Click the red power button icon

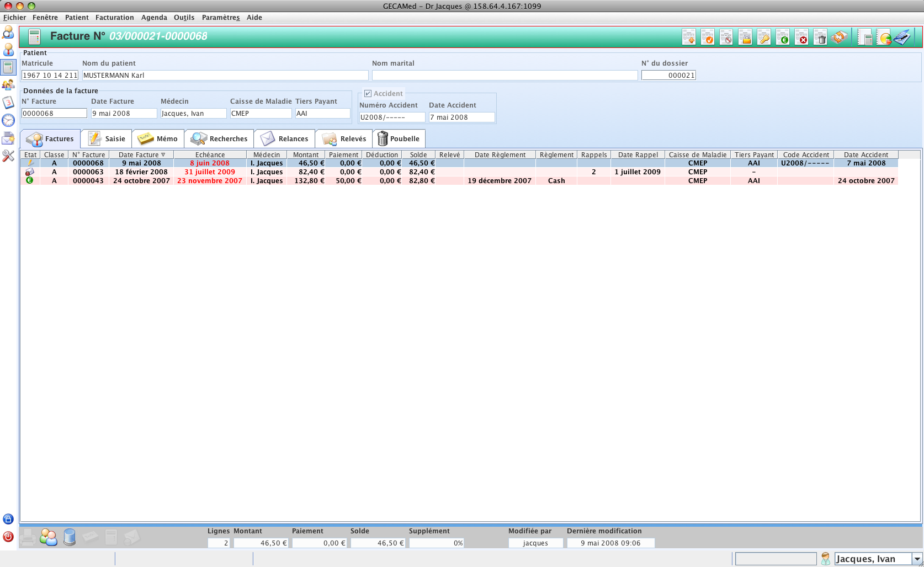8,537
